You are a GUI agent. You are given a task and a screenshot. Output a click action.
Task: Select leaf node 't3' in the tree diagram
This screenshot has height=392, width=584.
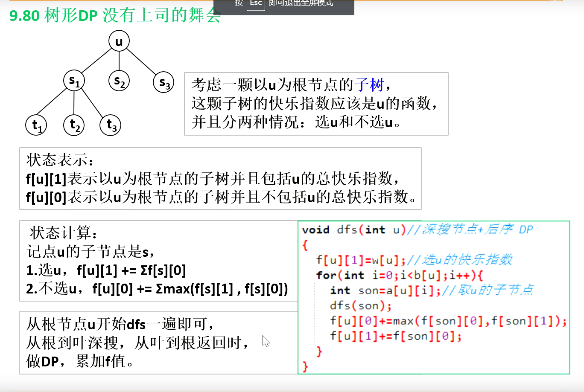point(111,125)
